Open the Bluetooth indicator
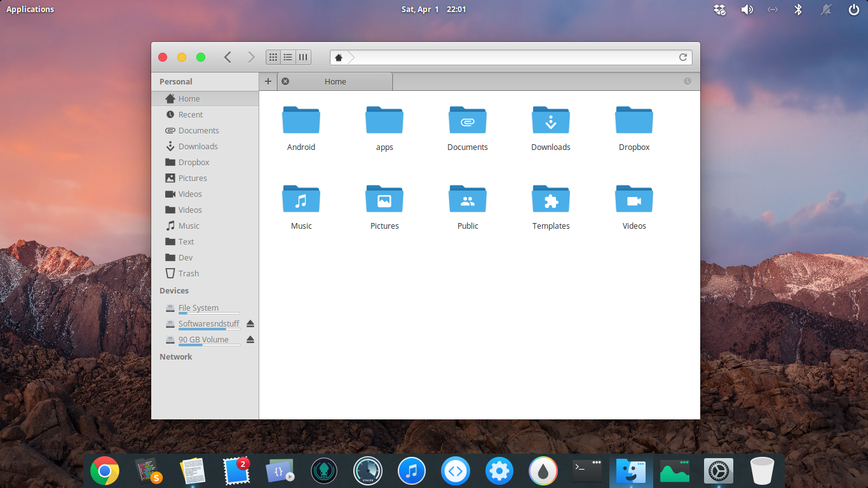 pyautogui.click(x=799, y=10)
